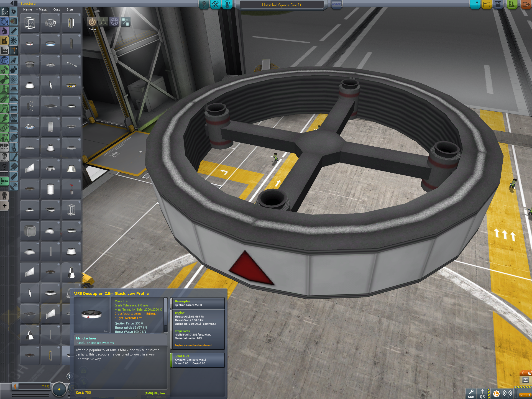Select the Engines subcategory icon
Viewport: 532px width, 399px height.
(x=14, y=31)
